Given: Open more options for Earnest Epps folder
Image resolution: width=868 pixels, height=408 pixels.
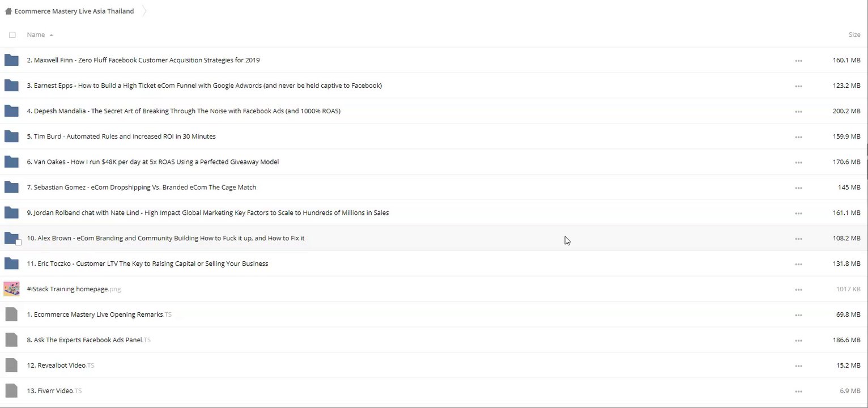Looking at the screenshot, I should (798, 86).
